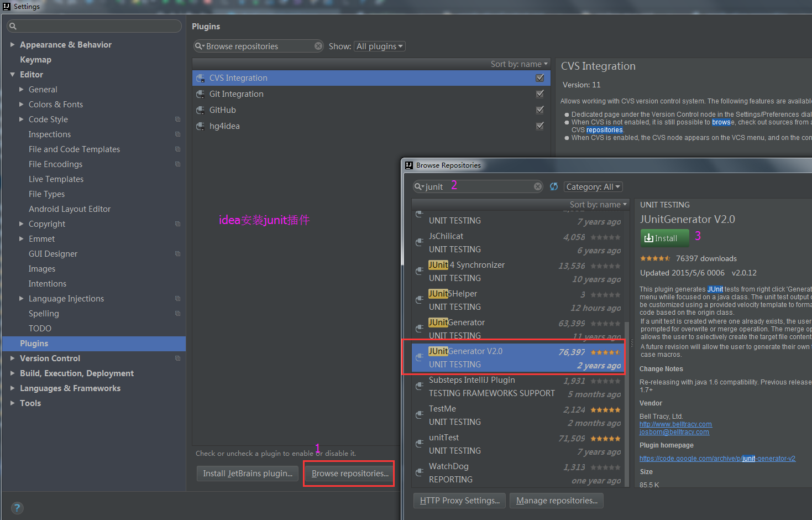Expand the Version Control node
This screenshot has height=520, width=812.
[12, 358]
